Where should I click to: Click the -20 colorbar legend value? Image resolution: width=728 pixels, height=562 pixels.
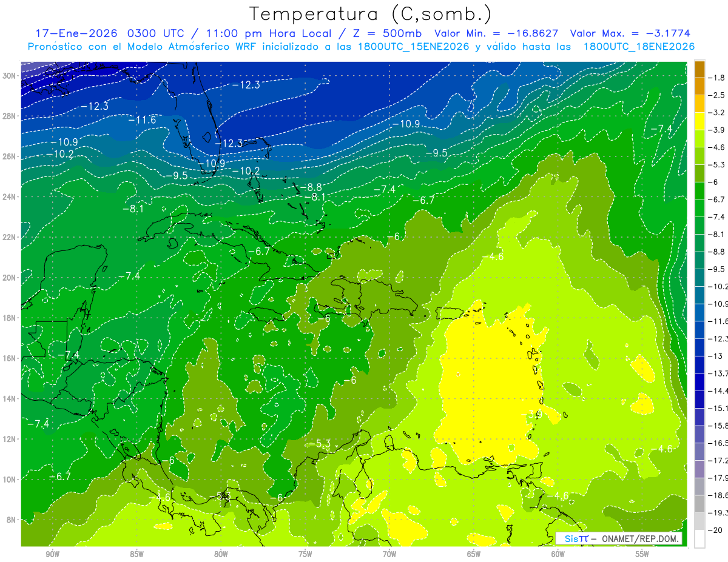pyautogui.click(x=716, y=530)
